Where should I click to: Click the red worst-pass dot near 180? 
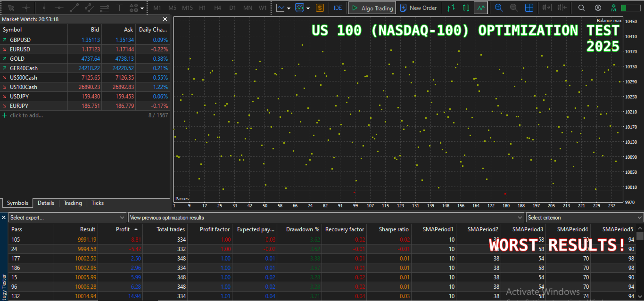point(505,193)
